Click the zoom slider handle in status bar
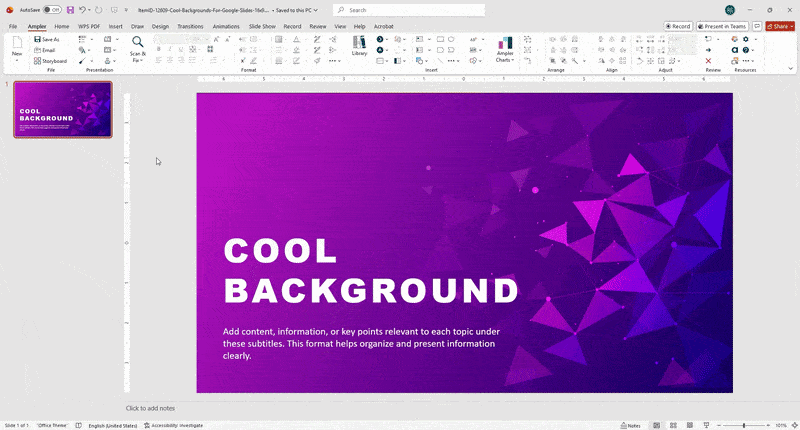Image resolution: width=800 pixels, height=430 pixels. pos(744,425)
